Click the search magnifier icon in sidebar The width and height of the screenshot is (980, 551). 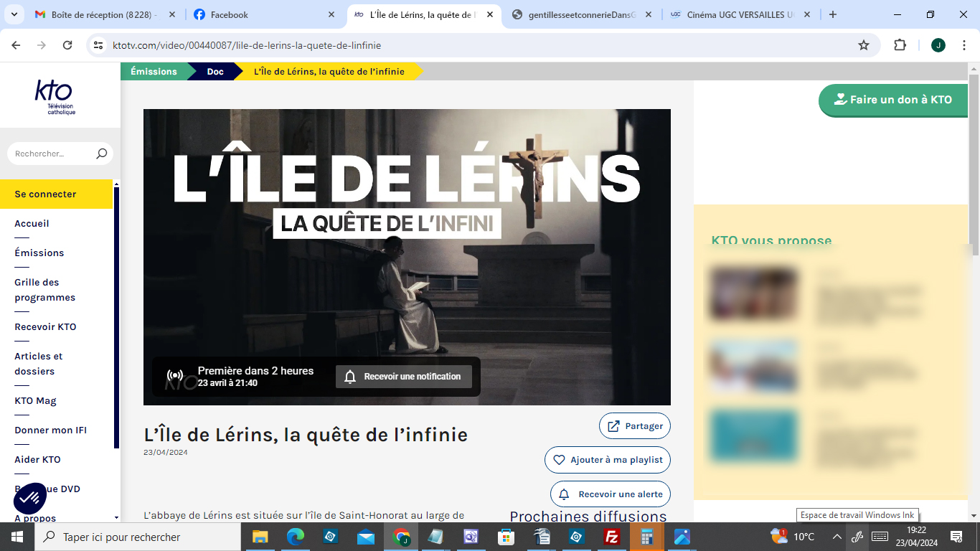[x=101, y=154]
